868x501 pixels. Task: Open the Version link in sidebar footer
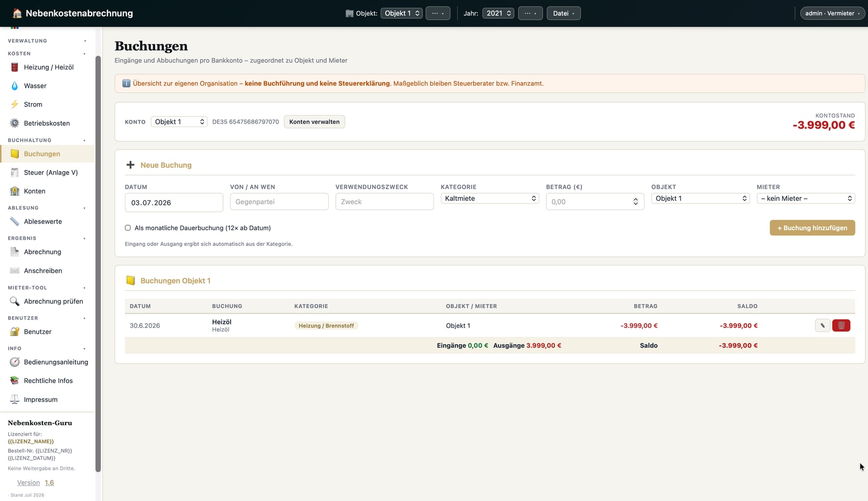tap(28, 483)
